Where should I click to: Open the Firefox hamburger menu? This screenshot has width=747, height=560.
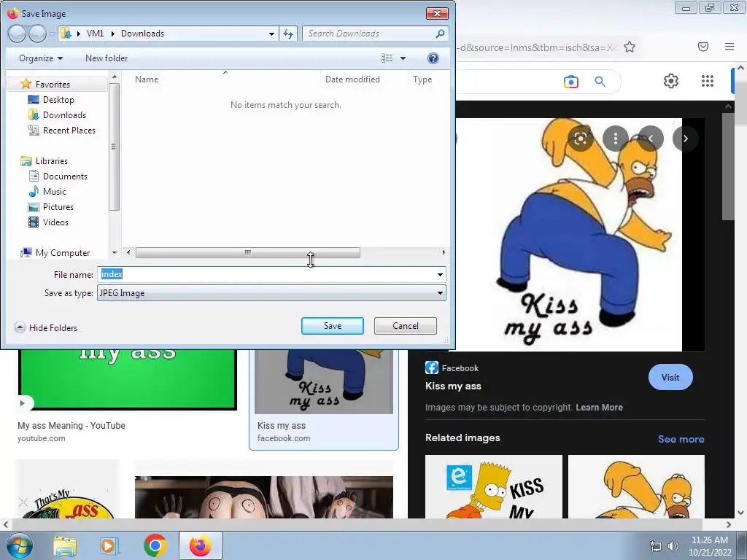(729, 47)
